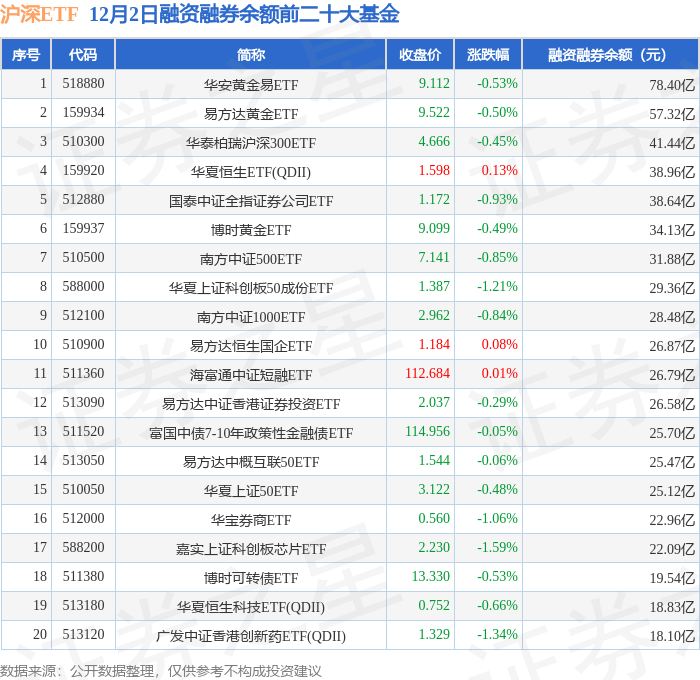Click the 代码 column header
The image size is (700, 680).
83,54
